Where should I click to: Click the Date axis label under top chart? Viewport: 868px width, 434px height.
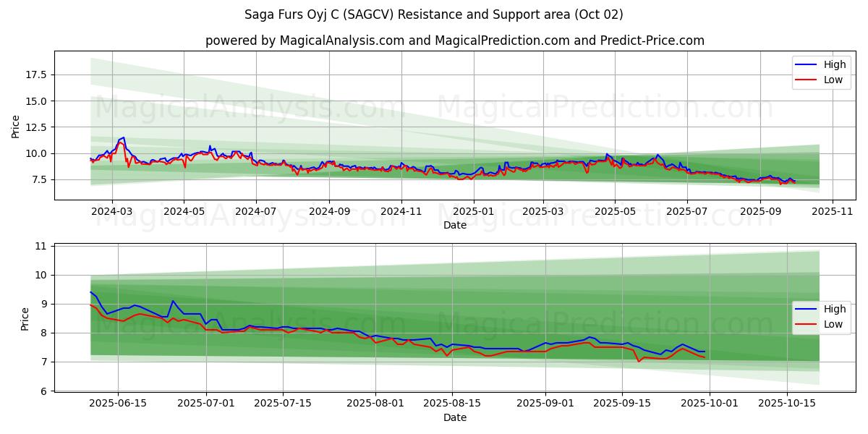pyautogui.click(x=454, y=225)
